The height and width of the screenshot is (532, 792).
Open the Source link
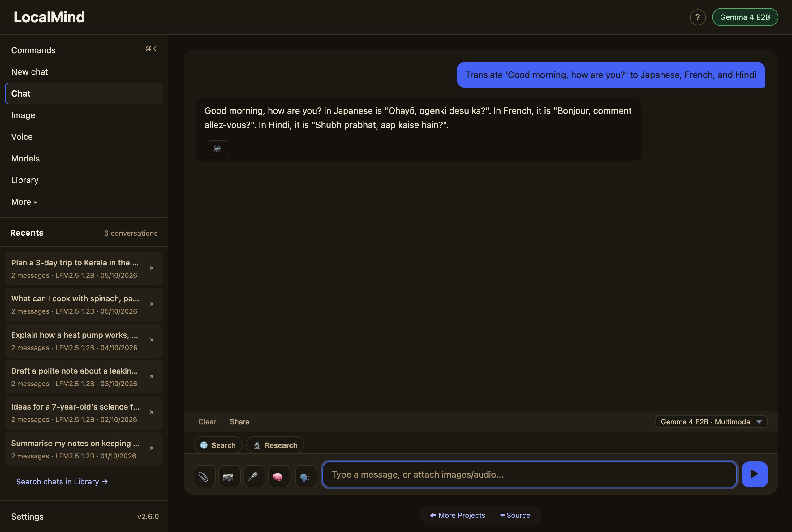pos(515,515)
